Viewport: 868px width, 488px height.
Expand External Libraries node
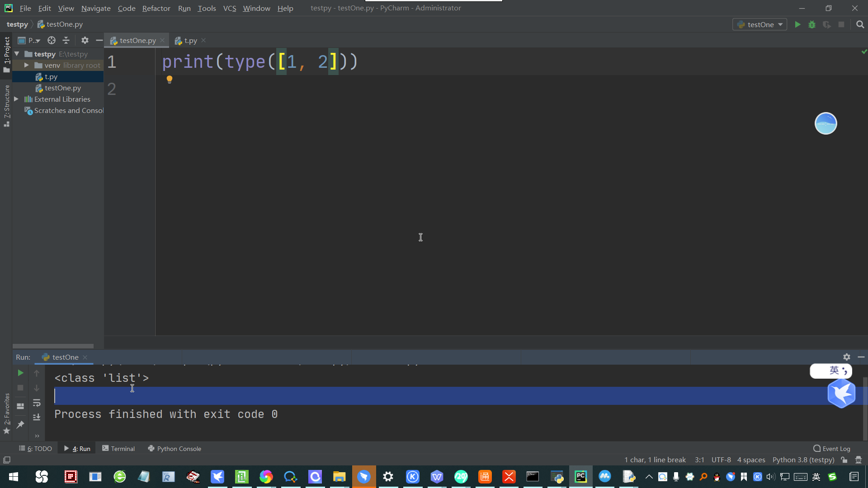[16, 99]
